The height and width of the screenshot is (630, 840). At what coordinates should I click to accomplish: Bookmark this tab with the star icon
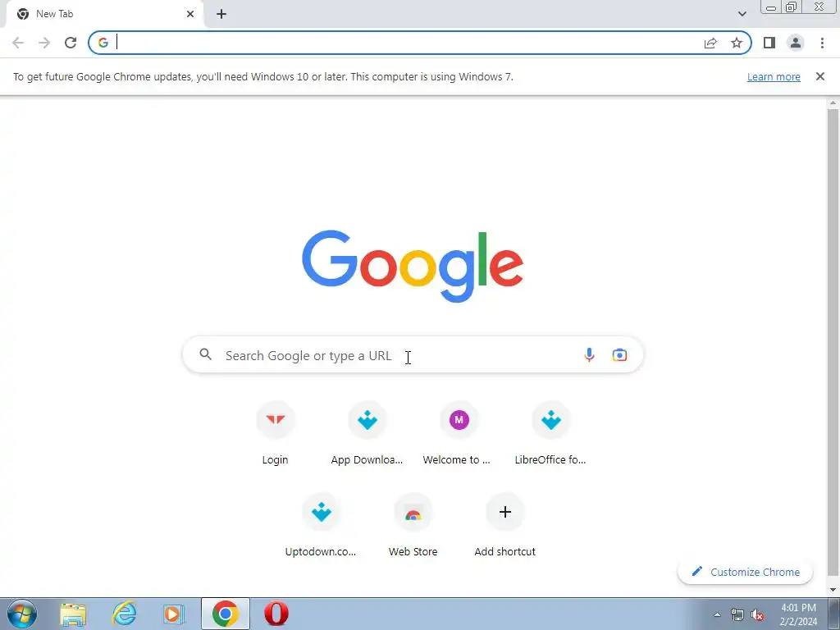737,43
